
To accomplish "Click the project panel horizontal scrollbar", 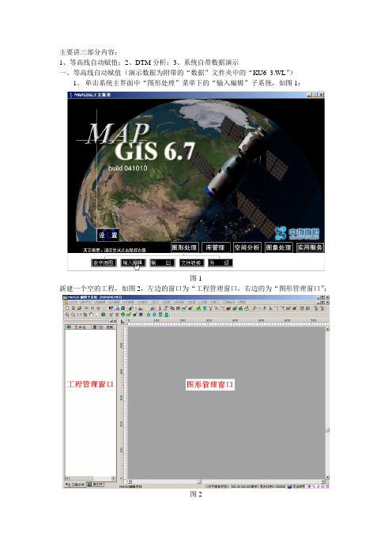I will point(90,478).
